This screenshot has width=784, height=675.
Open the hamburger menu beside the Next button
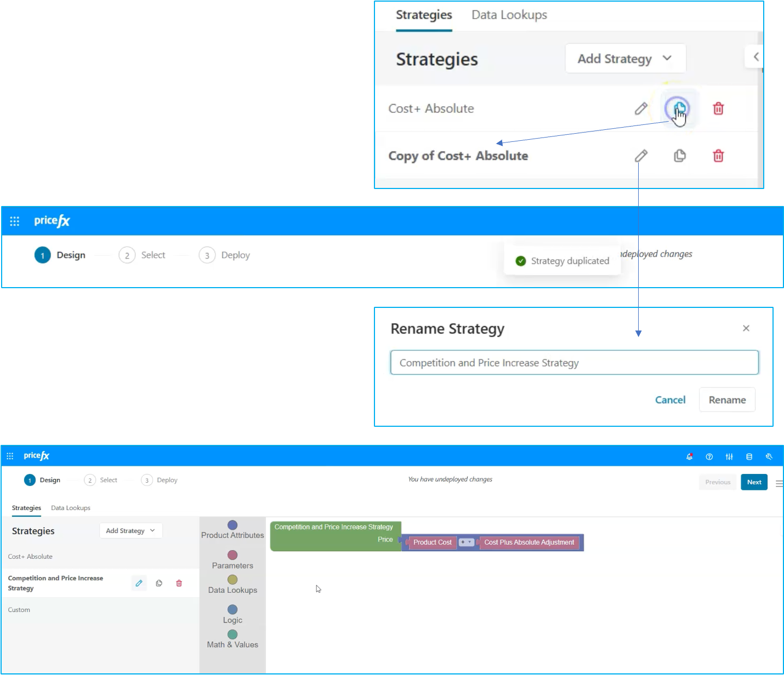[x=779, y=483]
